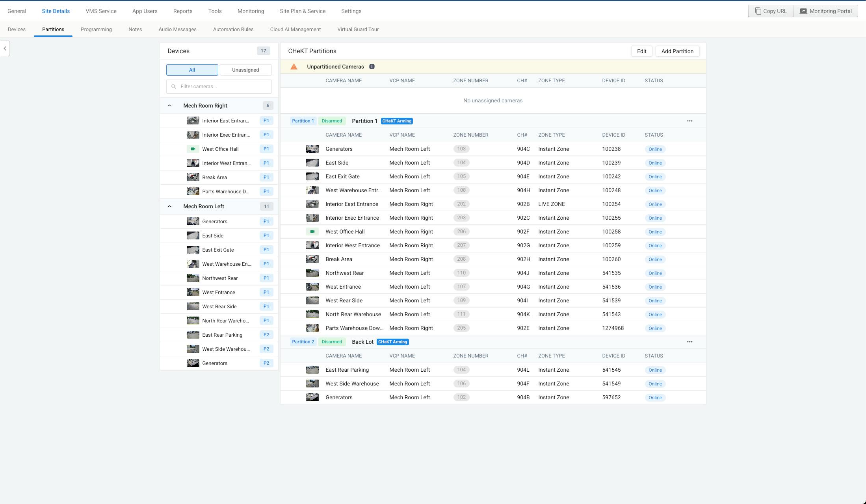
Task: Click channel 904K cell
Action: [x=523, y=314]
